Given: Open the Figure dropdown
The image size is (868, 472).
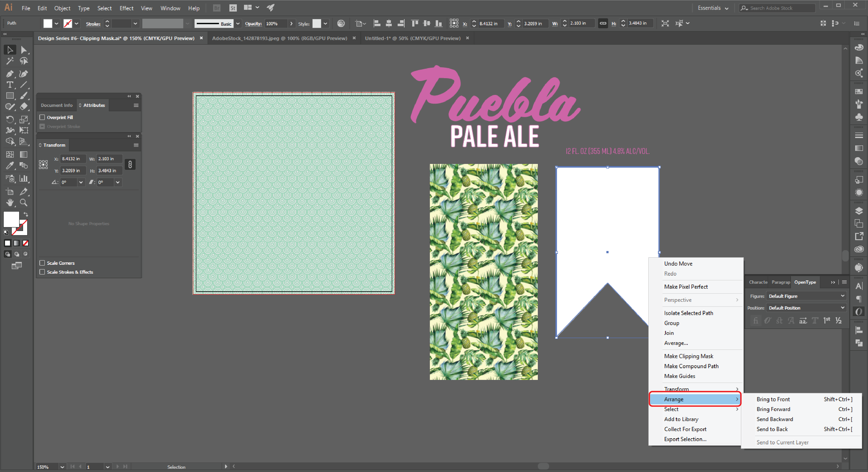Looking at the screenshot, I should 806,296.
